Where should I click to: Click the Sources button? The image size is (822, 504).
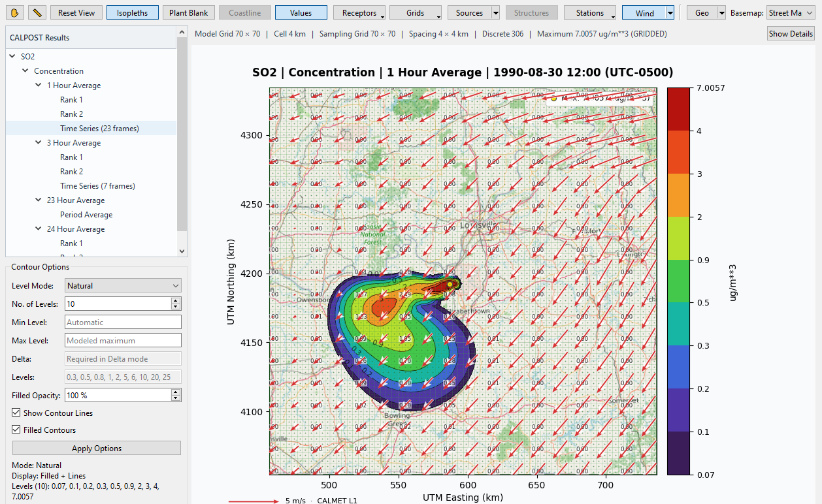pos(469,12)
